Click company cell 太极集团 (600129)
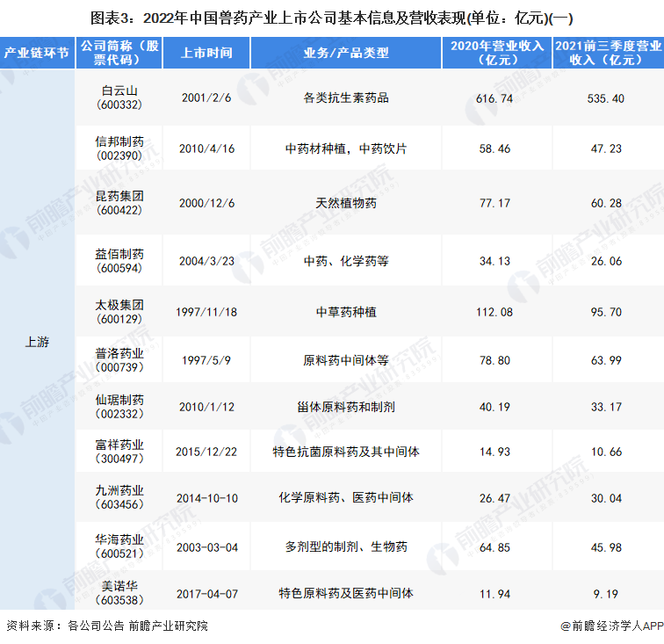This screenshot has width=664, height=644. pyautogui.click(x=119, y=311)
